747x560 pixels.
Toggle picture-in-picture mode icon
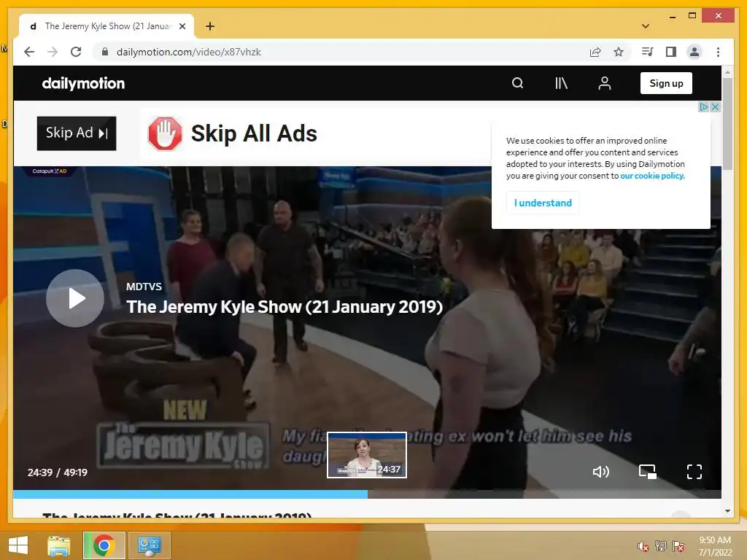click(648, 472)
